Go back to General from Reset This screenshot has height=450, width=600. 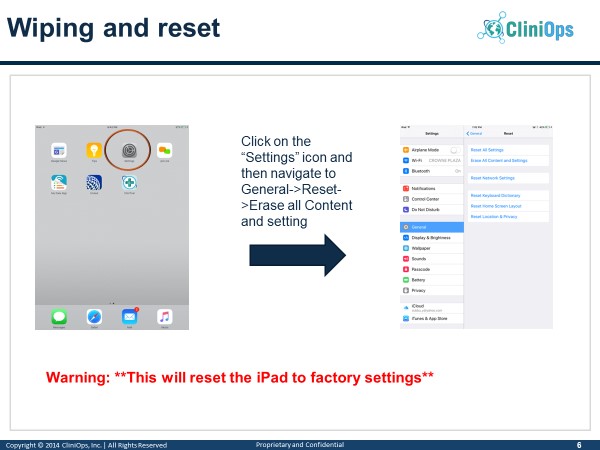tap(474, 134)
